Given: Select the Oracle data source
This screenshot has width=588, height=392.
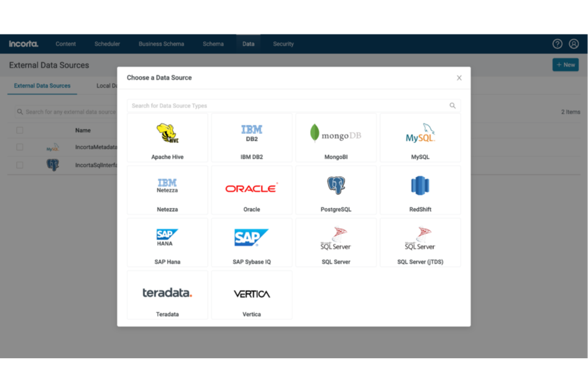Looking at the screenshot, I should coord(251,190).
